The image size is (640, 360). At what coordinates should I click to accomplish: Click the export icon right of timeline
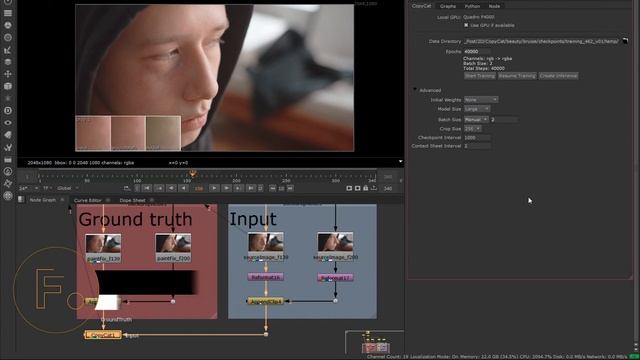click(374, 188)
